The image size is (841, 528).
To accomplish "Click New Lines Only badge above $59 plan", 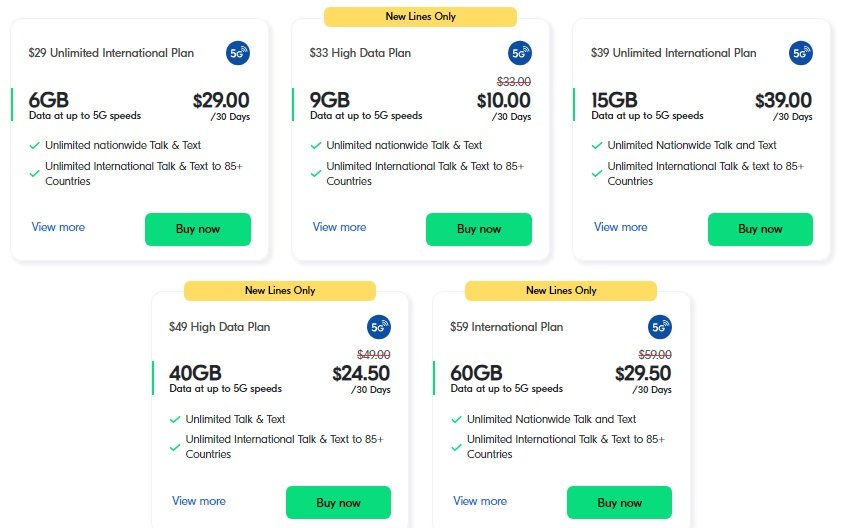I will (x=561, y=290).
